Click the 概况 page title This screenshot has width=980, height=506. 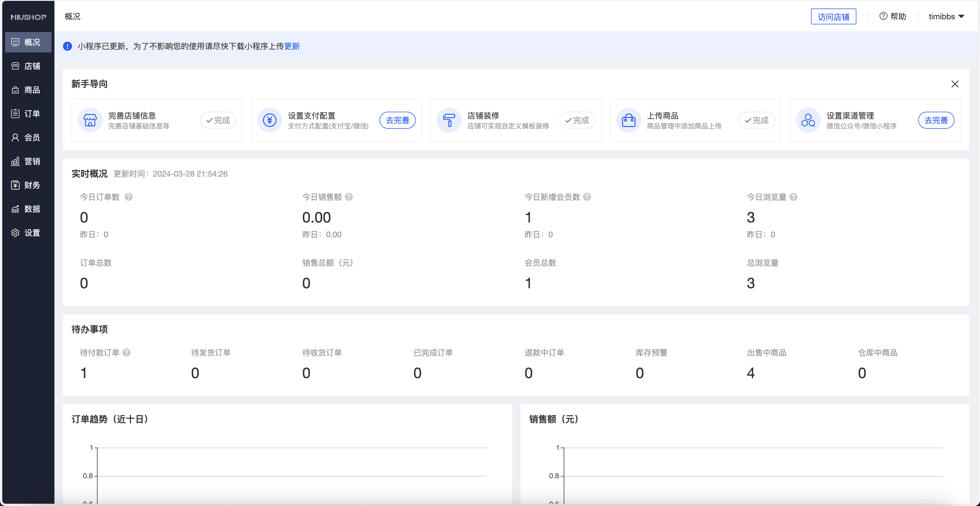72,16
